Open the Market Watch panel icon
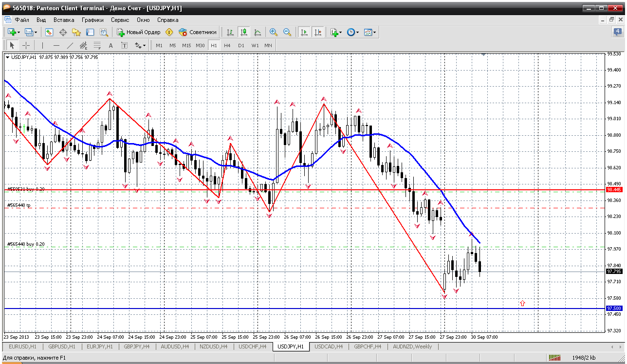 pos(49,32)
